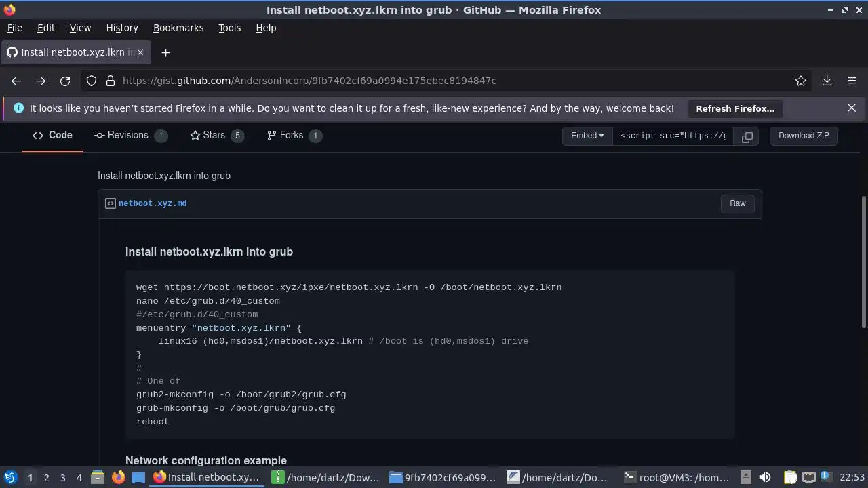Switch to the Forks tab

tap(294, 136)
